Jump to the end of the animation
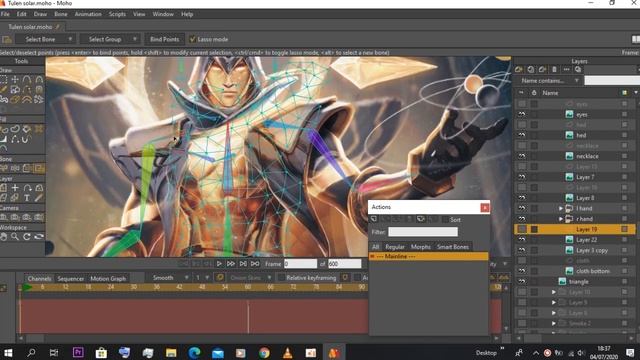Image resolution: width=640 pixels, height=360 pixels. 255,264
